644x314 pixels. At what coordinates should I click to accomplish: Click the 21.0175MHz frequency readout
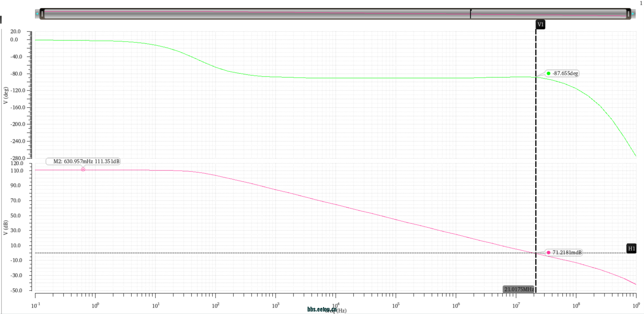click(519, 289)
